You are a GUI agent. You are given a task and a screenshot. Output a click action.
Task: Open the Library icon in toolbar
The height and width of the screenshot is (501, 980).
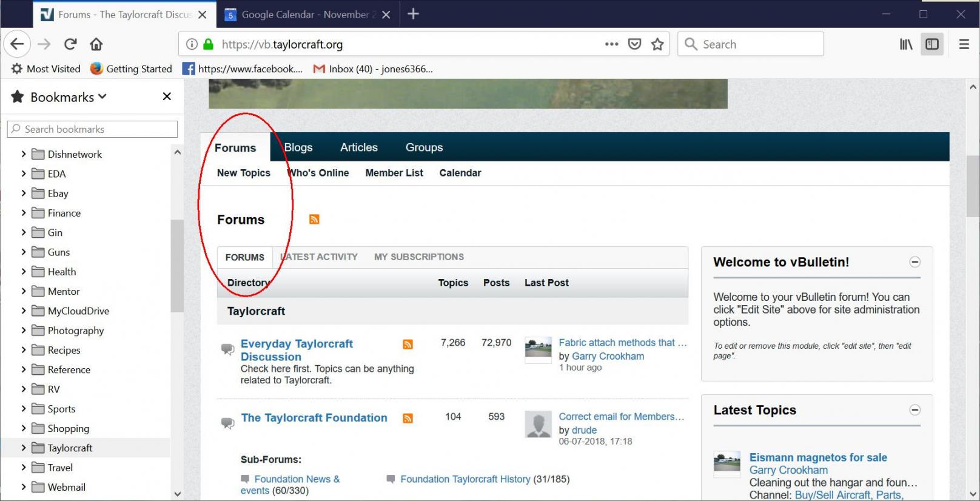point(906,44)
